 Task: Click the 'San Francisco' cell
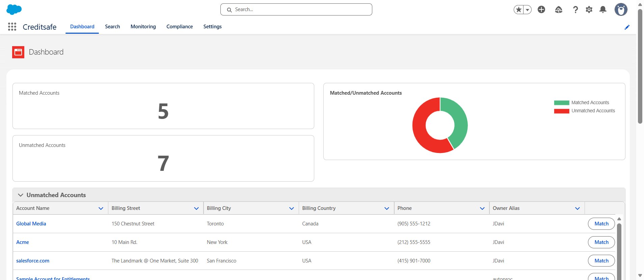[x=221, y=261]
